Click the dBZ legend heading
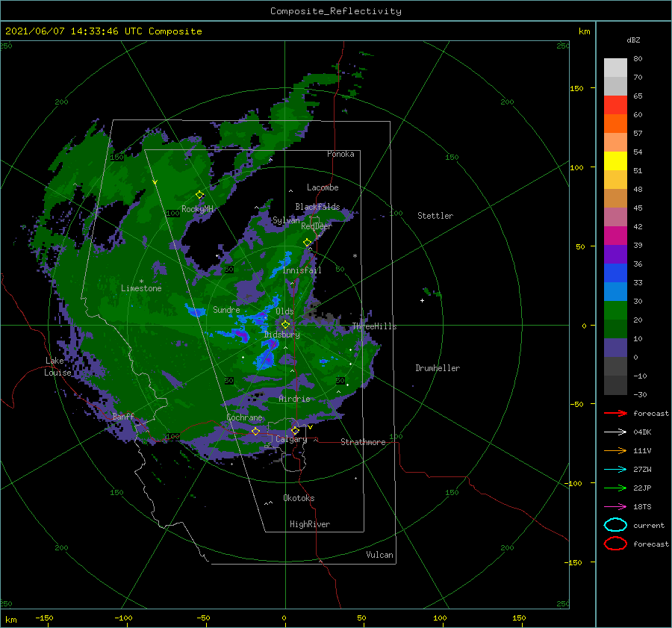This screenshot has width=672, height=628. [x=633, y=40]
